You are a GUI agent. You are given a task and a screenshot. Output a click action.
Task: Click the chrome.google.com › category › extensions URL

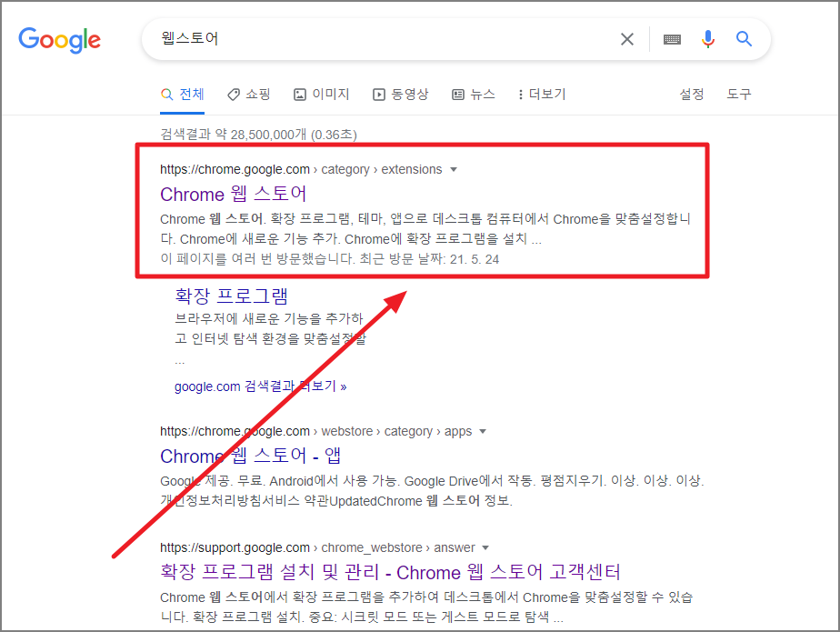tap(301, 169)
